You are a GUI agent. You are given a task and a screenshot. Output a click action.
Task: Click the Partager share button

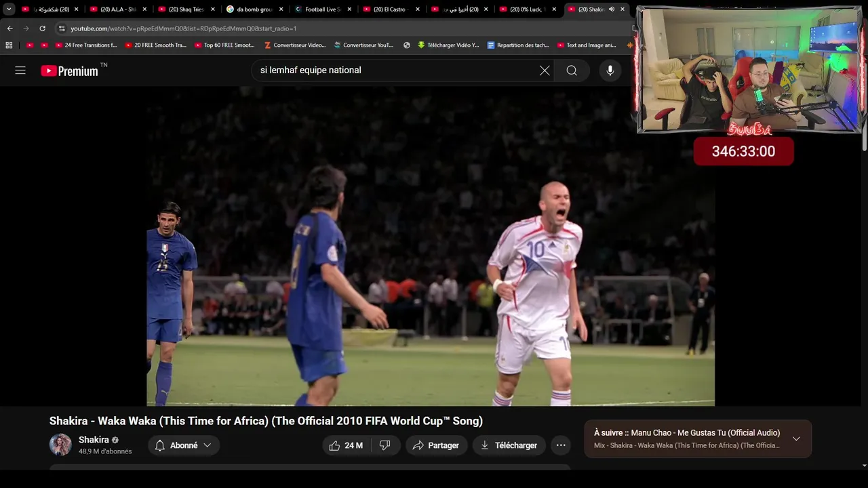pos(435,445)
